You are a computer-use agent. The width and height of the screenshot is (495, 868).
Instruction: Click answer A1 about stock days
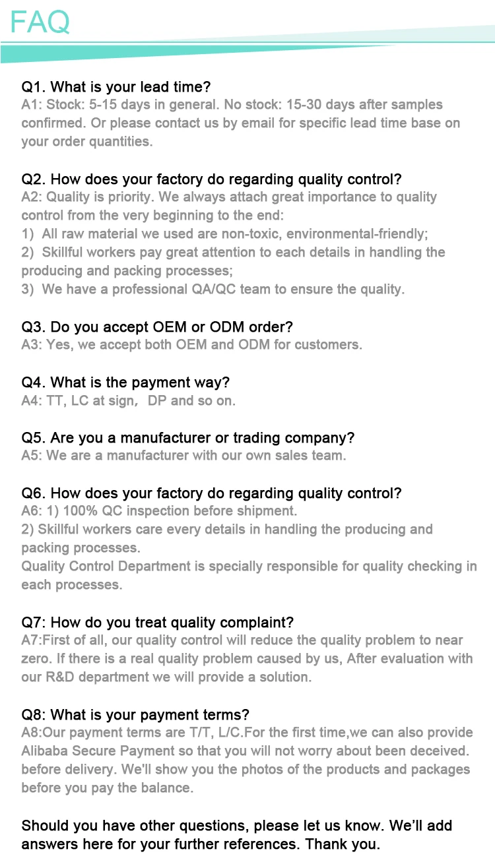coord(231,105)
